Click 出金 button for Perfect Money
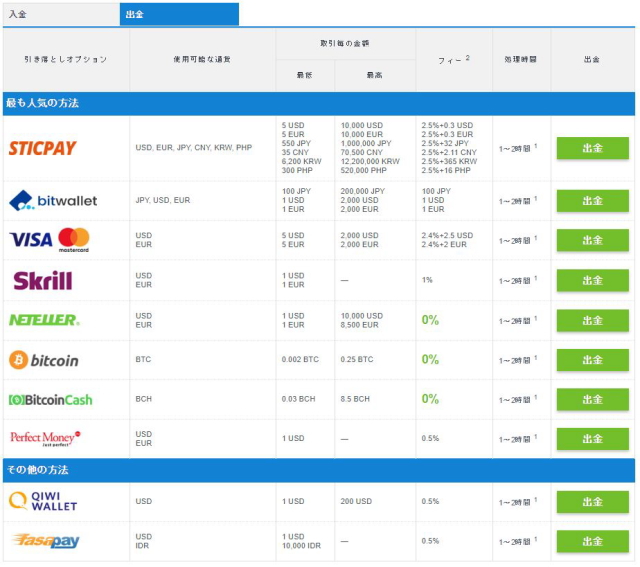The image size is (640, 567). [x=592, y=439]
